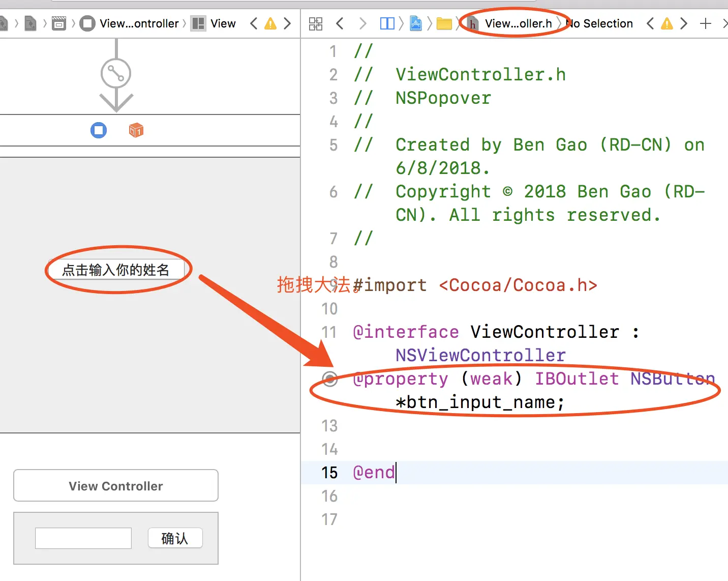Click the yellow folder in assistant jump bar

click(x=444, y=23)
